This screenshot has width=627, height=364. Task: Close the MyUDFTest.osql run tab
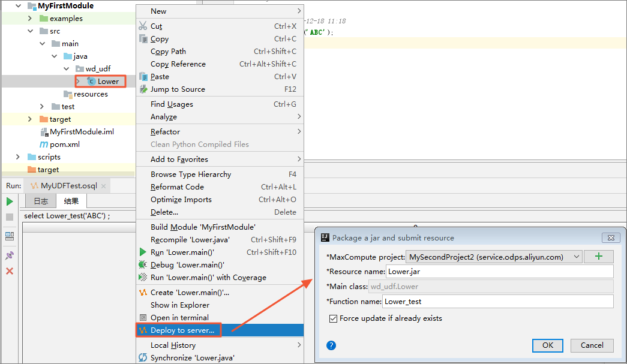click(x=104, y=186)
